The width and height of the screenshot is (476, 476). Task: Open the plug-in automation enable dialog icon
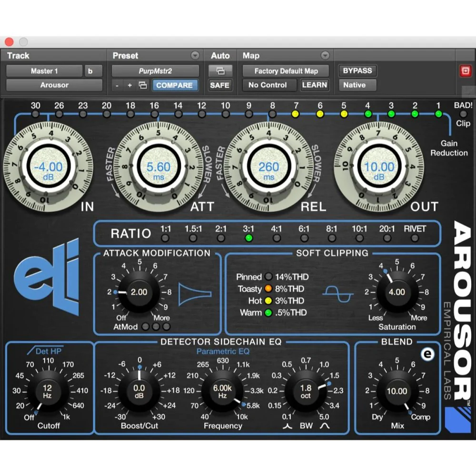pos(220,71)
